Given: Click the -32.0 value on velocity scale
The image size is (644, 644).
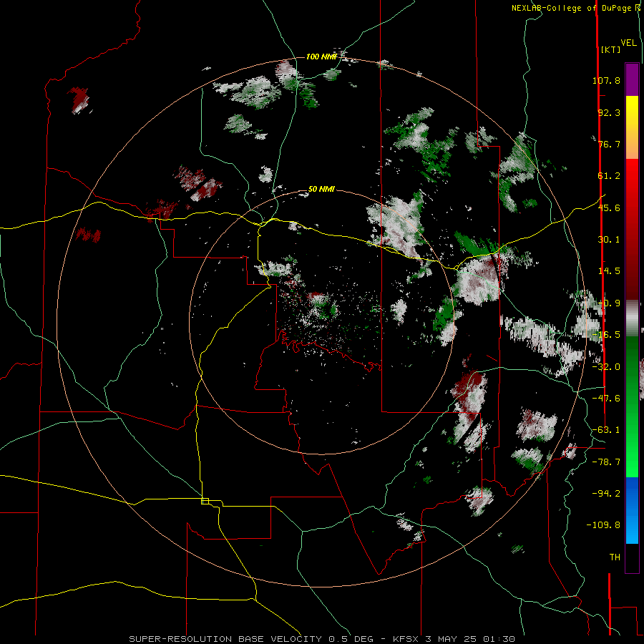Looking at the screenshot, I should click(606, 367).
